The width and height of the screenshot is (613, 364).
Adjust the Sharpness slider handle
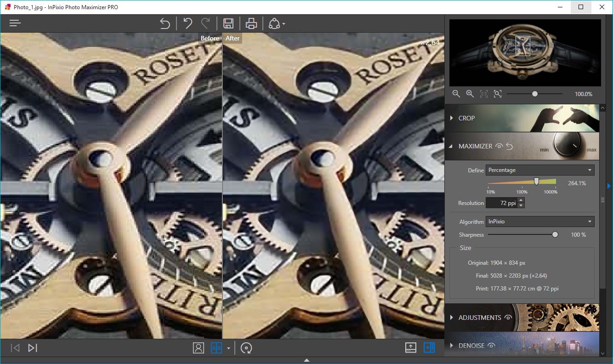(555, 234)
